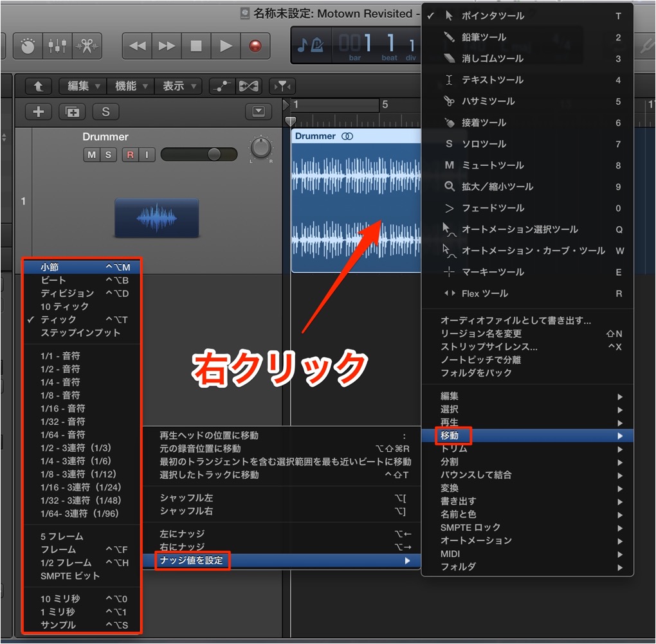Click the Drummer track pan knob
The height and width of the screenshot is (644, 656).
[x=261, y=148]
